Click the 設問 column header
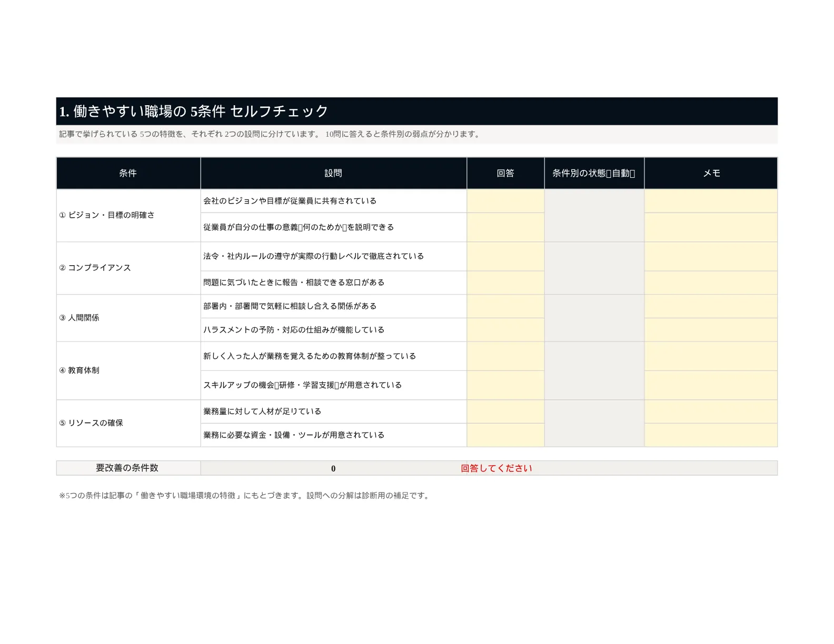The image size is (834, 644). (x=334, y=173)
